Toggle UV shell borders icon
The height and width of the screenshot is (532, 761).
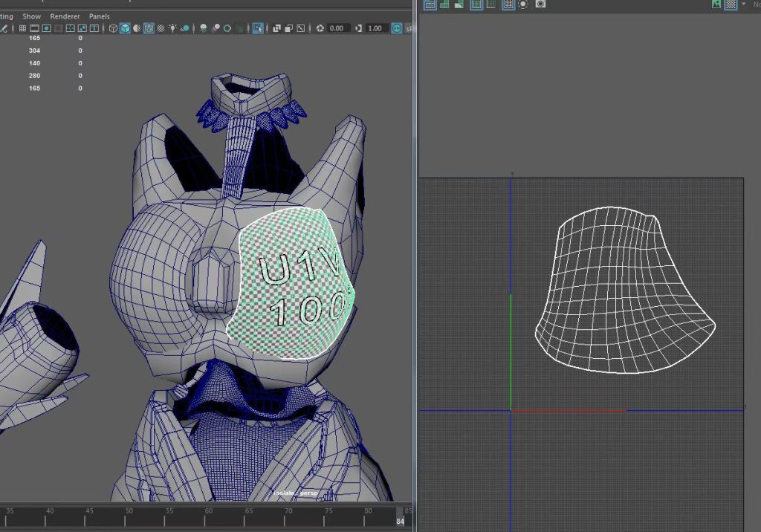[491, 4]
